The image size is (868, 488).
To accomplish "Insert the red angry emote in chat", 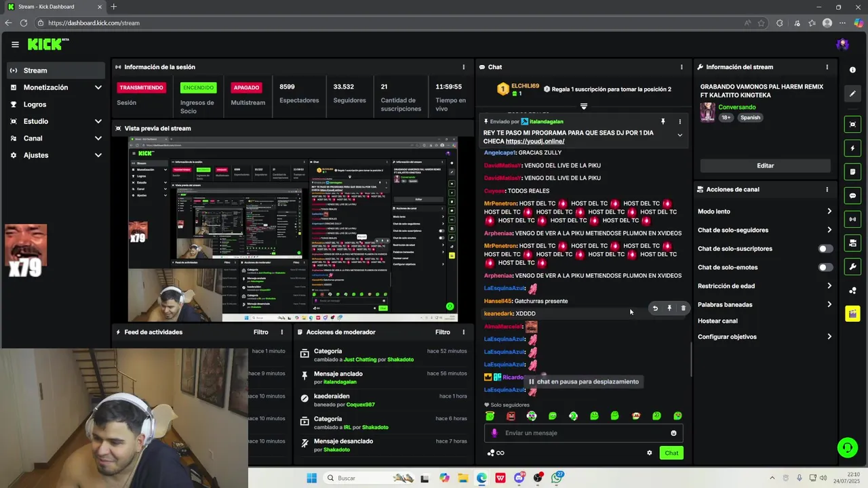I will [x=511, y=416].
